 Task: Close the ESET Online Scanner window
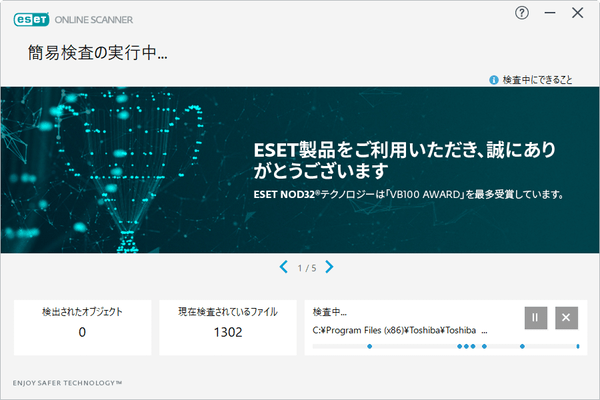(x=577, y=13)
